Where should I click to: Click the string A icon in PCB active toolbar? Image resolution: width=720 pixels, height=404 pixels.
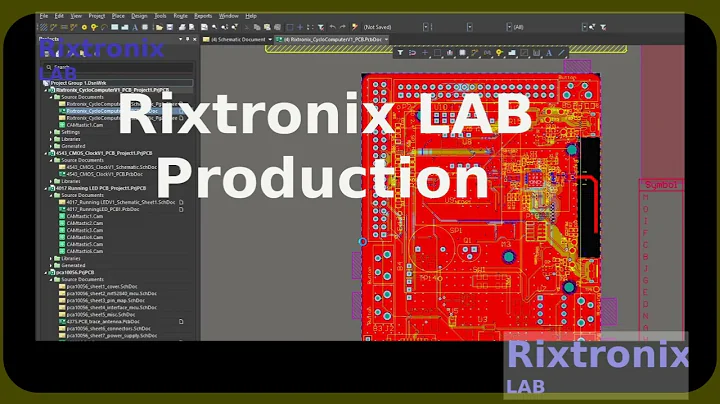549,53
